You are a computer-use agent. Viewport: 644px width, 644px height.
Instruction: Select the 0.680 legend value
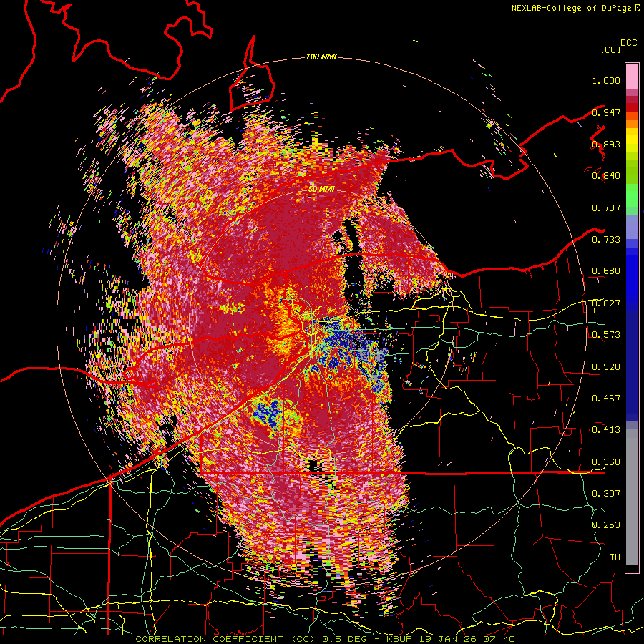click(x=606, y=271)
